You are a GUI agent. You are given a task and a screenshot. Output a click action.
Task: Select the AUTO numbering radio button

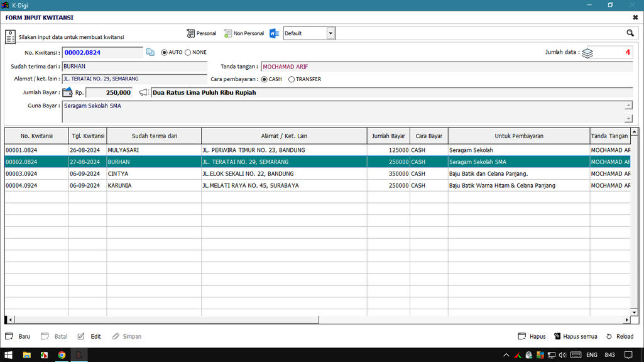pos(165,52)
